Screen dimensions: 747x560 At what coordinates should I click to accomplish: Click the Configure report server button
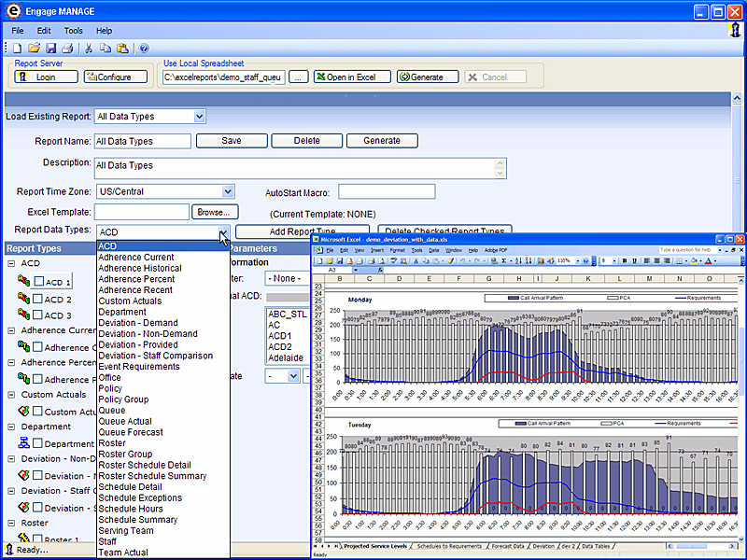coord(115,77)
